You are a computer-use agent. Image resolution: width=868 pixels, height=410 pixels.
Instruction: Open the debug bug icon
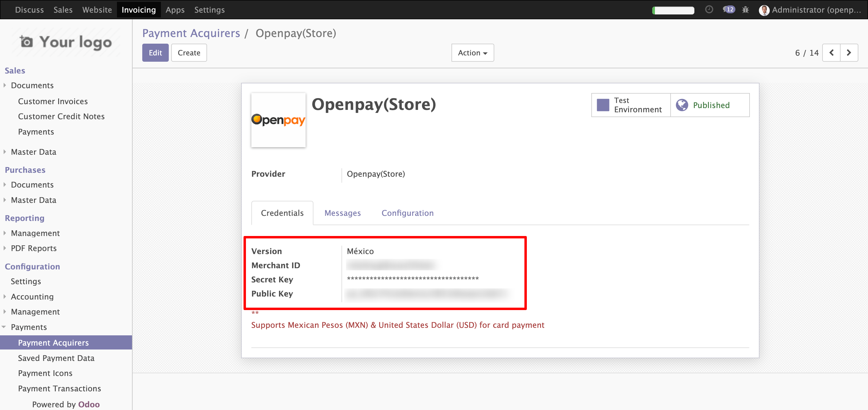(x=745, y=10)
